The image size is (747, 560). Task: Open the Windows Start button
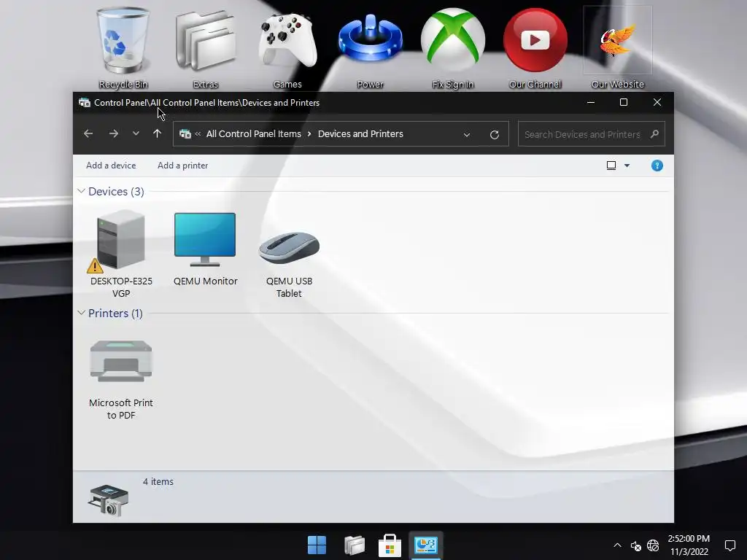point(317,545)
